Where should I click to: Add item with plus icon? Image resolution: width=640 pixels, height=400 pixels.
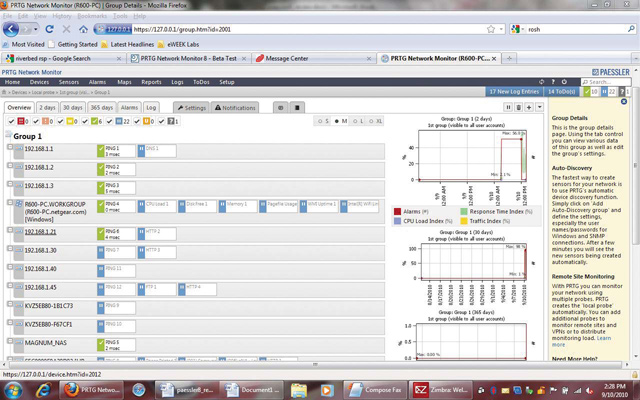pyautogui.click(x=529, y=107)
